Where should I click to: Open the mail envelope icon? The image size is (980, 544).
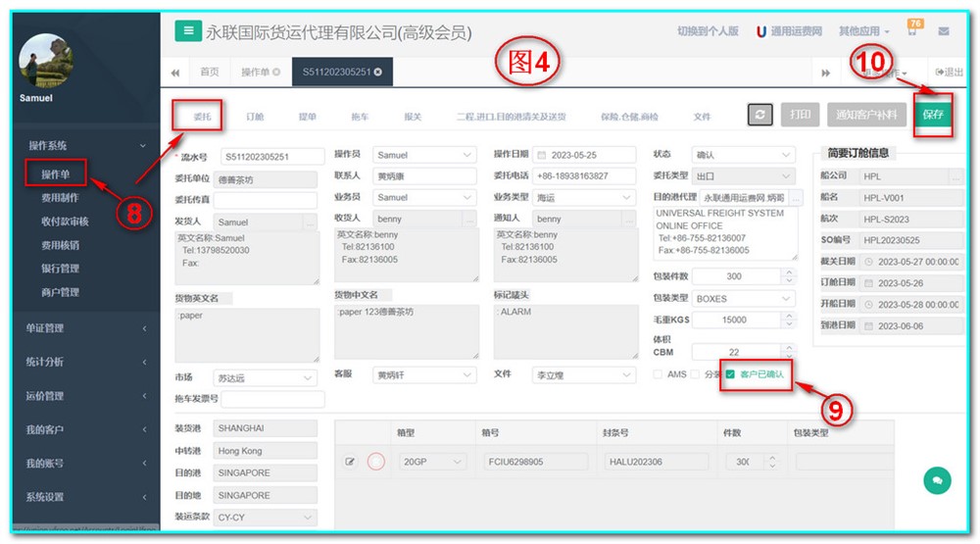(944, 31)
